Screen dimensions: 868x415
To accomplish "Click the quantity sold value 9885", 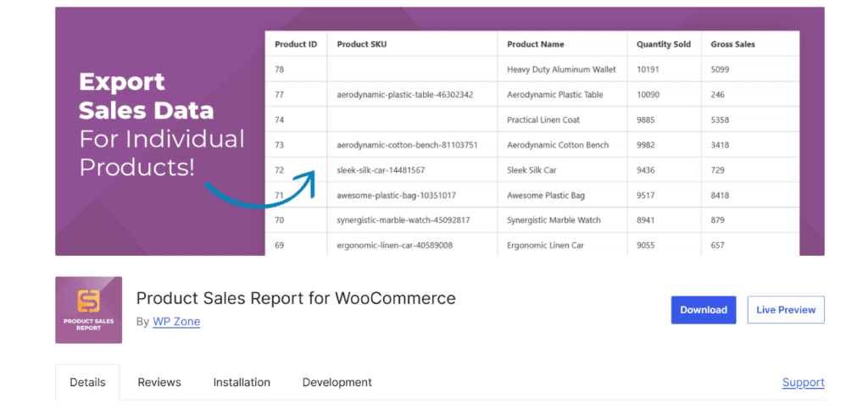I will pyautogui.click(x=646, y=119).
